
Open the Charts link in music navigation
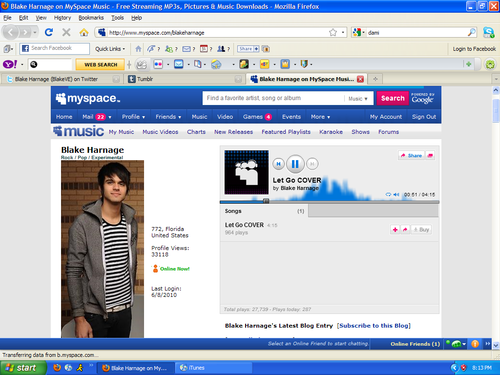point(196,132)
